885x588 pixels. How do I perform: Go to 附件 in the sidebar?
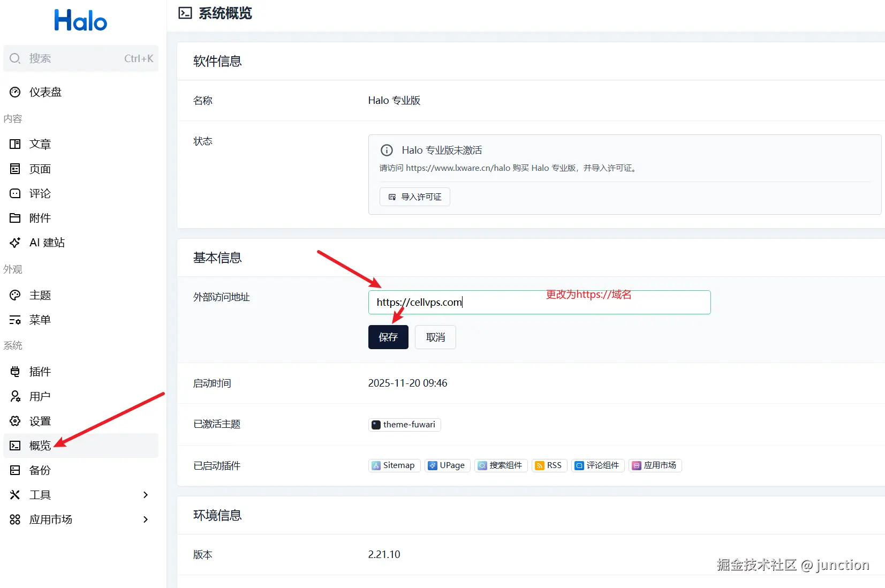tap(81, 218)
